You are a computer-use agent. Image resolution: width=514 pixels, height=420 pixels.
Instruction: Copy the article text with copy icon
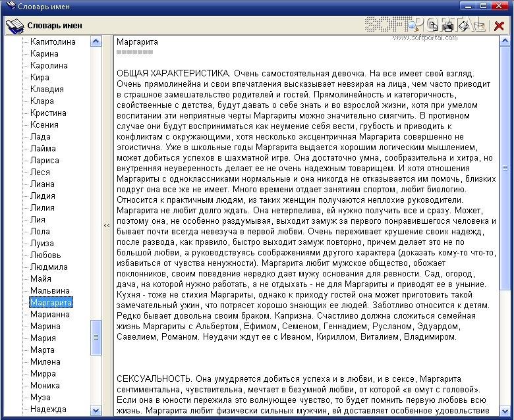(x=433, y=26)
